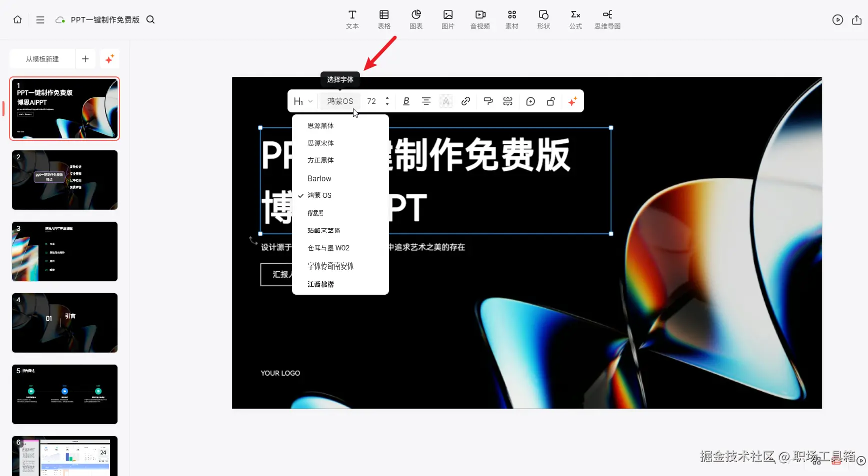
Task: Select slide 6 thumbnail
Action: pyautogui.click(x=64, y=456)
